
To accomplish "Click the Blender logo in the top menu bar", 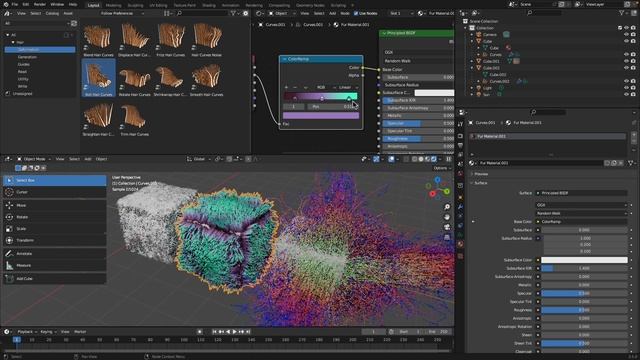I will tap(6, 4).
